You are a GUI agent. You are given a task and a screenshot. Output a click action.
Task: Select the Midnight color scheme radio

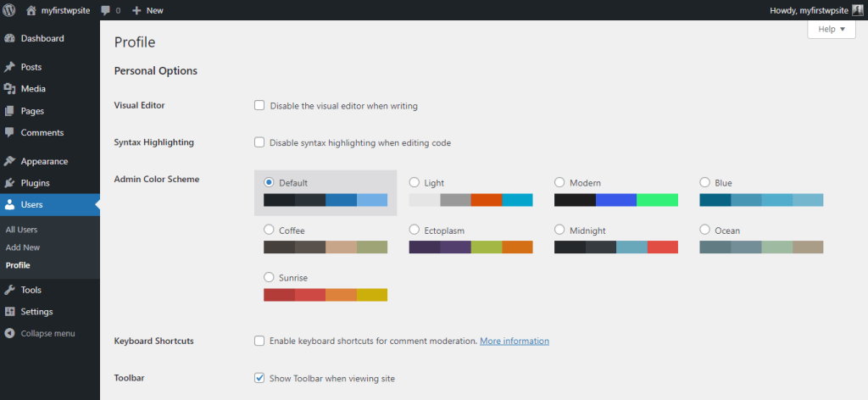(x=559, y=229)
